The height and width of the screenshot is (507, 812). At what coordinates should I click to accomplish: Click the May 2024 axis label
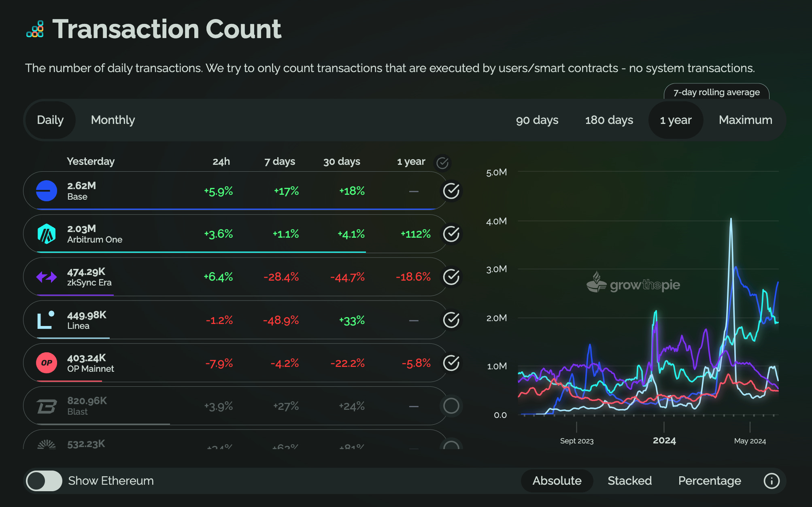(x=750, y=441)
